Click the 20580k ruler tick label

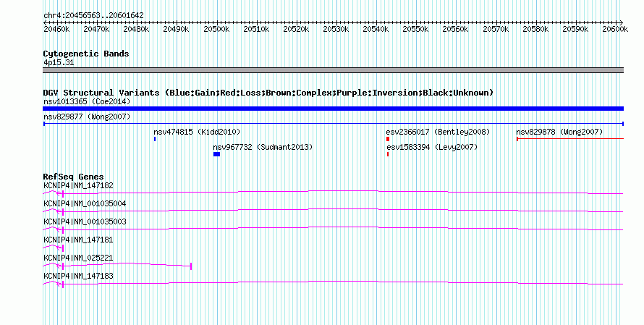[535, 29]
